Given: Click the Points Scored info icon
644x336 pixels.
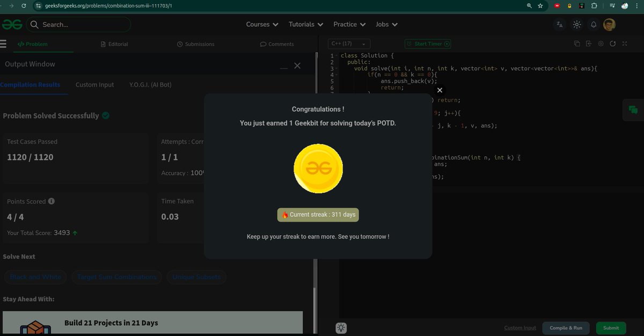Looking at the screenshot, I should coord(52,201).
